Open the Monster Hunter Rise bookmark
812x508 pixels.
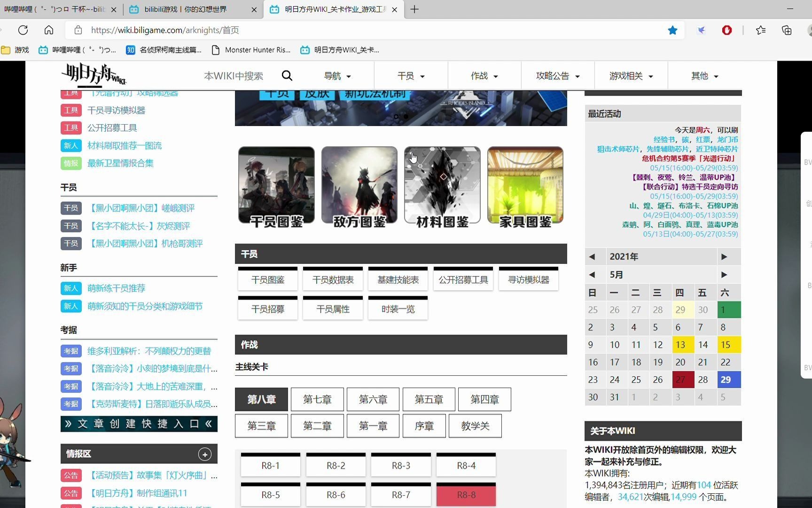pos(251,50)
